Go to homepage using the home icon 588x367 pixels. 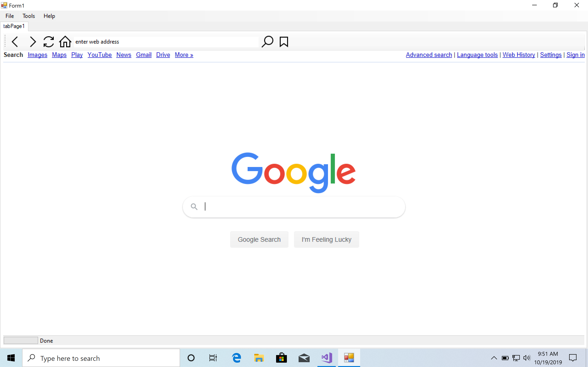coord(65,42)
